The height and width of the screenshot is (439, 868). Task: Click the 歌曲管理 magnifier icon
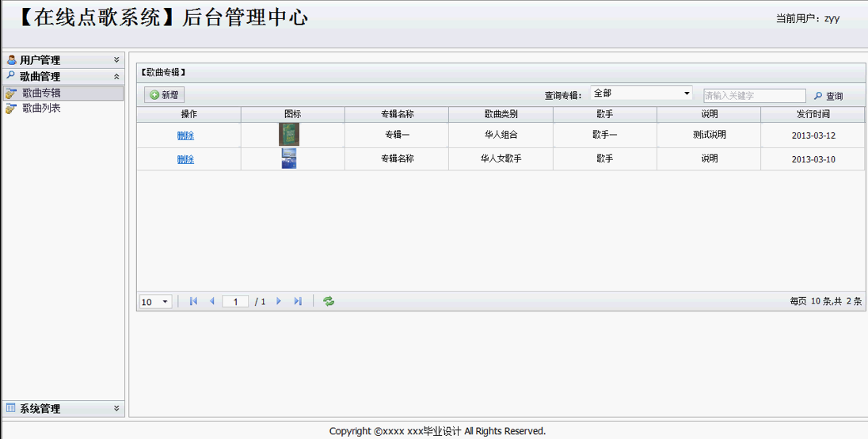click(10, 75)
